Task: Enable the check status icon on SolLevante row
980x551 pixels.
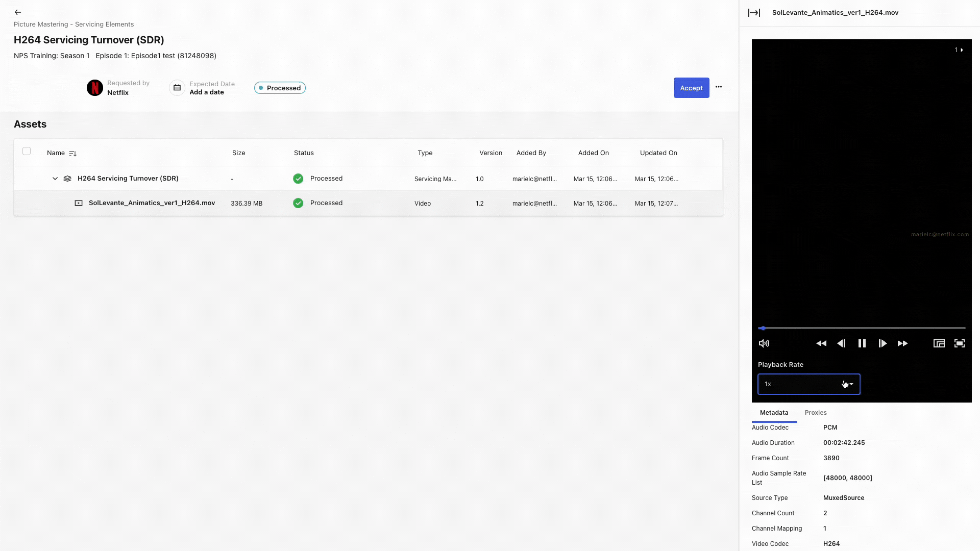Action: 298,203
